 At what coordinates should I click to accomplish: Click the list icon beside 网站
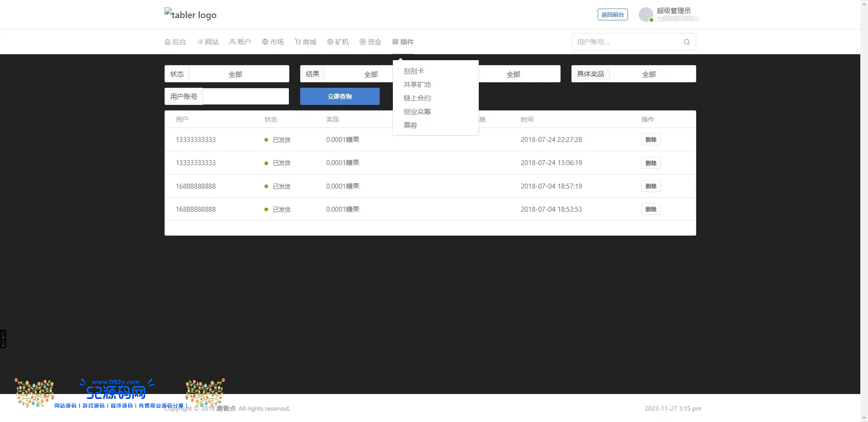(200, 42)
